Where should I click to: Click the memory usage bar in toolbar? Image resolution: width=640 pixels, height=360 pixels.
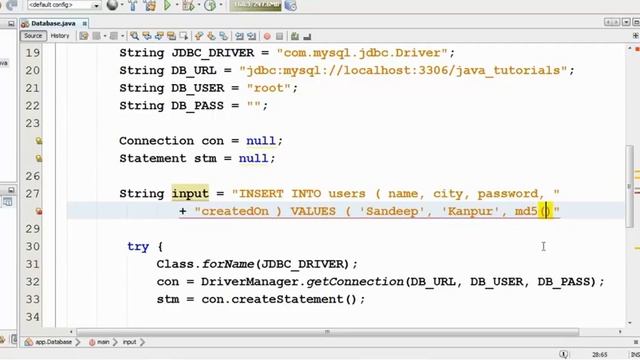[255, 5]
